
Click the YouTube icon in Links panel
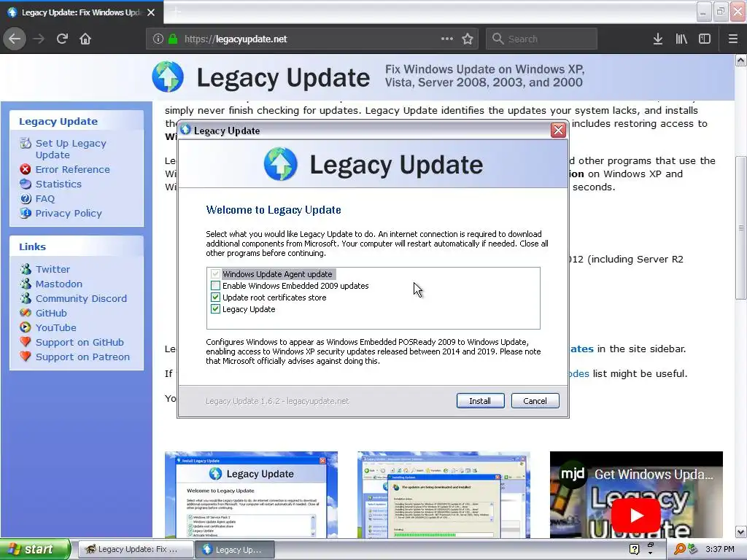click(26, 327)
